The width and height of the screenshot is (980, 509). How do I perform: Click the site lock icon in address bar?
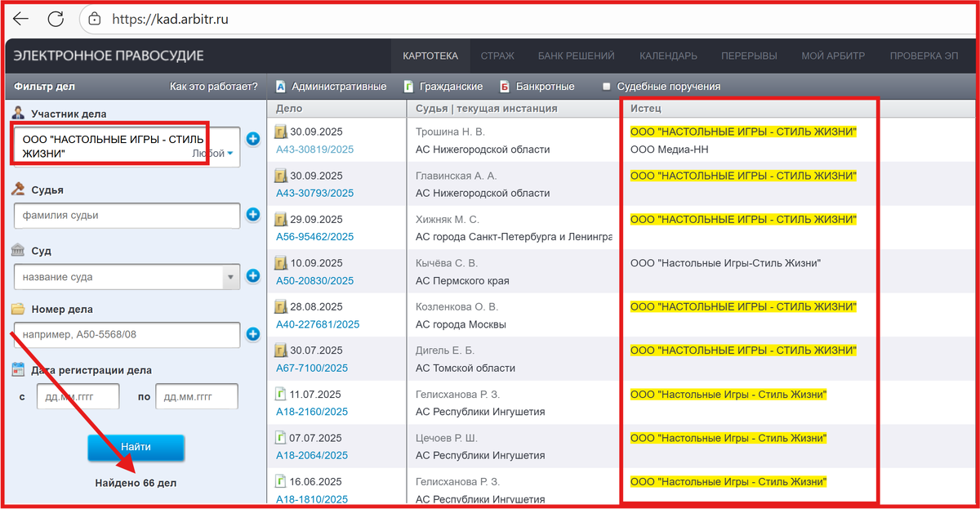click(x=95, y=19)
